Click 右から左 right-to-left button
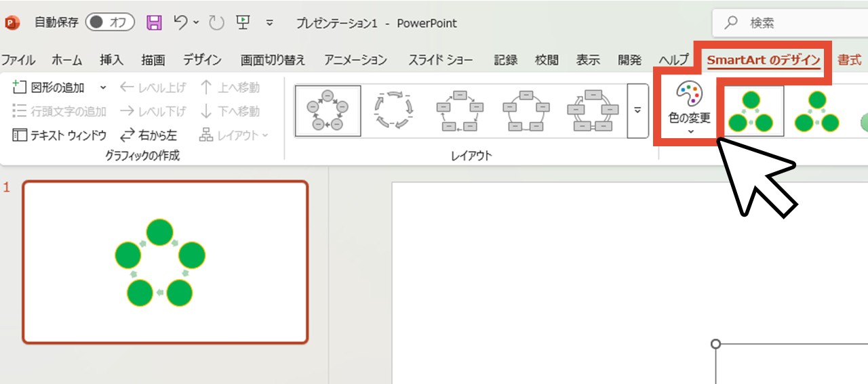Image resolution: width=868 pixels, height=384 pixels. [x=149, y=135]
